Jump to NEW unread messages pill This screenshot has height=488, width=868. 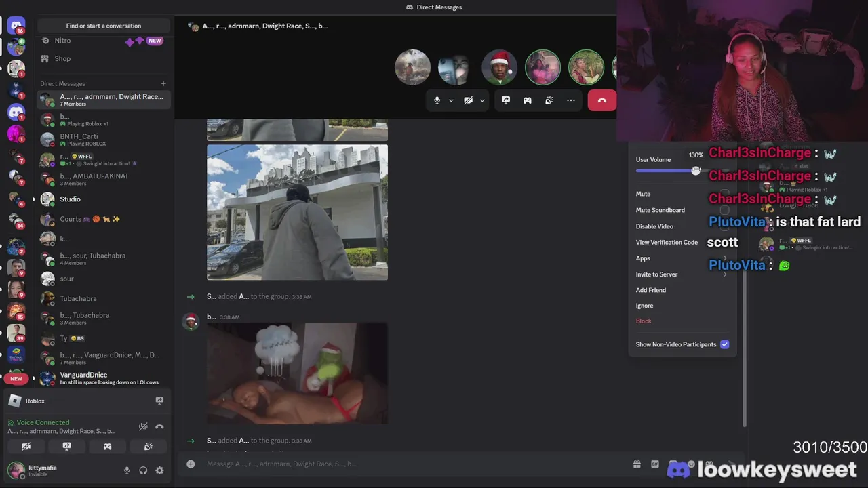pos(16,378)
